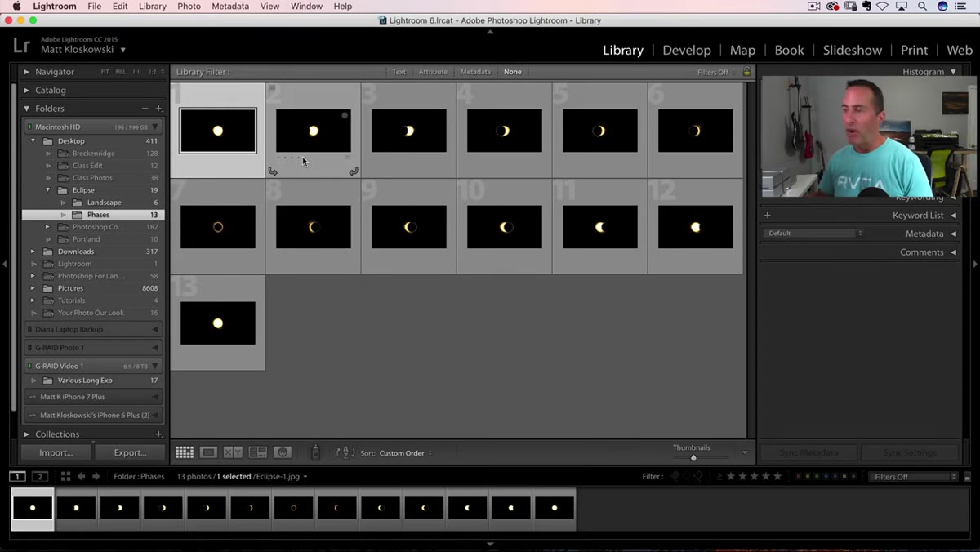This screenshot has height=552, width=980.
Task: Open the Apple menu
Action: pos(16,7)
